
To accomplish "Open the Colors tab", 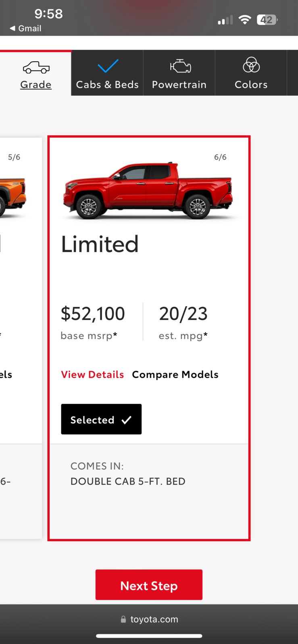I will [x=251, y=73].
